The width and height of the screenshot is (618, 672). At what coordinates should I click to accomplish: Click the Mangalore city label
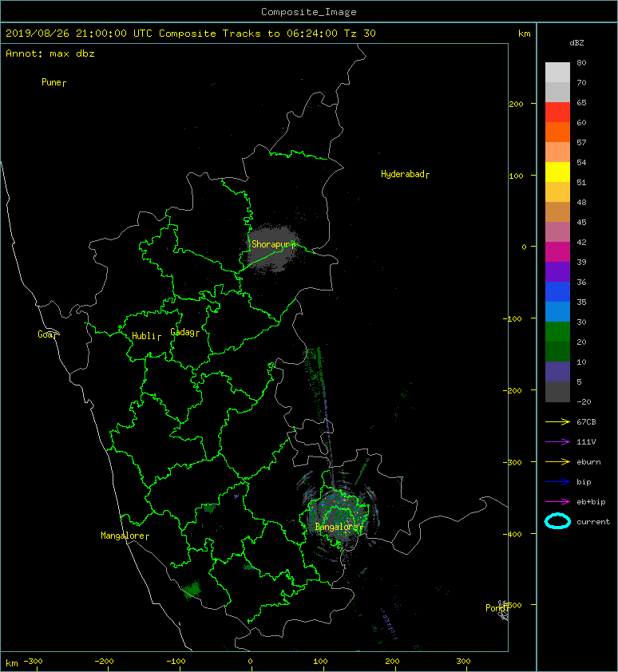coord(125,536)
